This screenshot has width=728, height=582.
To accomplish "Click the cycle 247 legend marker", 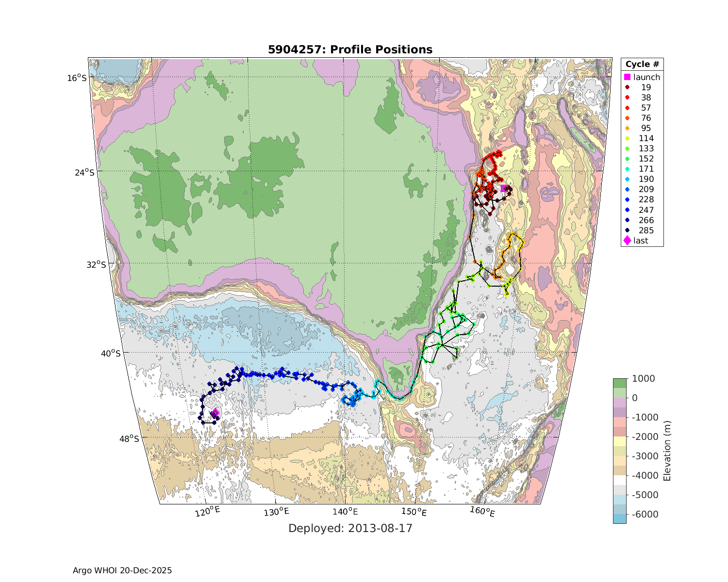I will [x=627, y=210].
